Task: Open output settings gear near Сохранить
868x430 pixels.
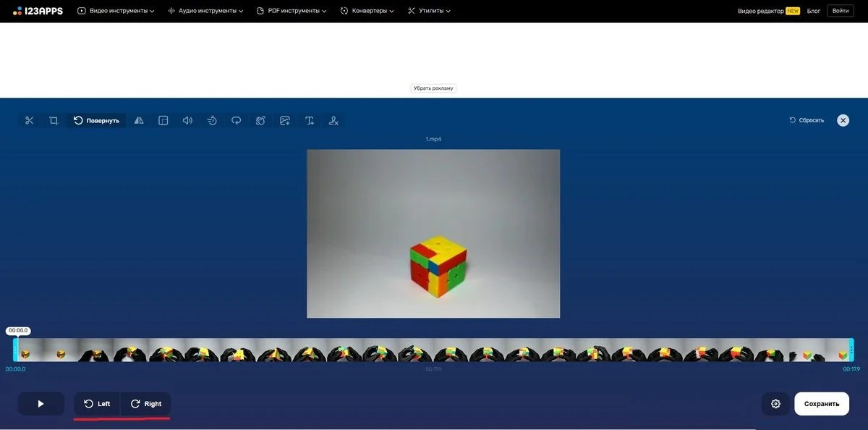Action: [x=776, y=404]
